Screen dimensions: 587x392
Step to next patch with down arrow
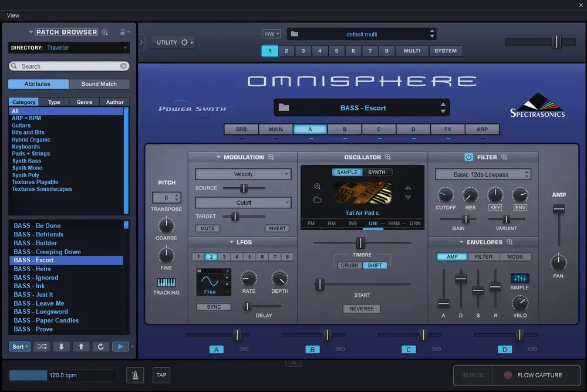tap(62, 347)
